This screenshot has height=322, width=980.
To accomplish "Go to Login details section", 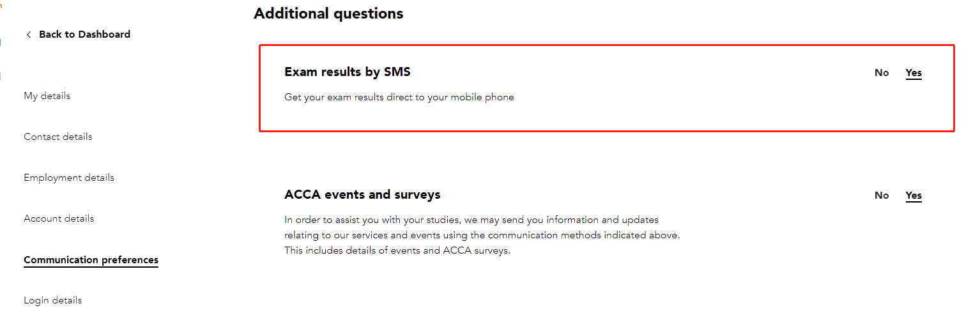I will point(53,300).
